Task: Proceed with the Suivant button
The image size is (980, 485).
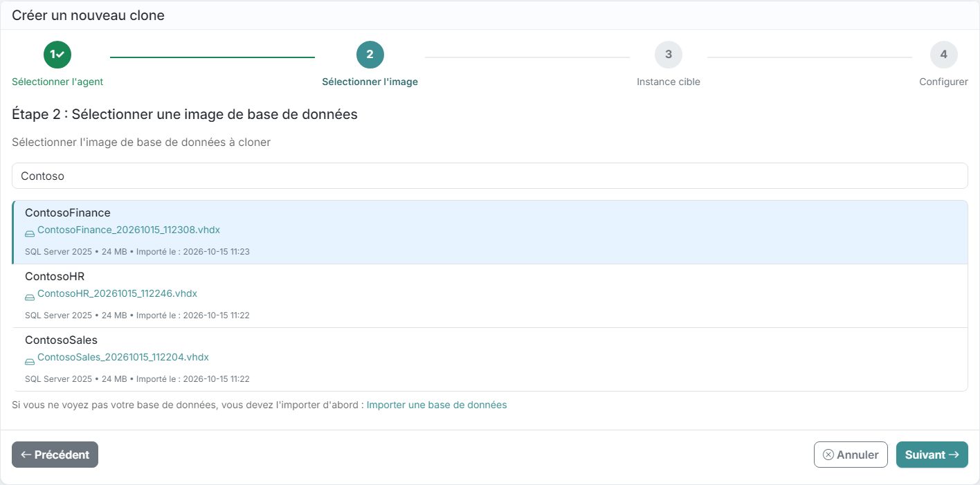Action: pyautogui.click(x=932, y=455)
